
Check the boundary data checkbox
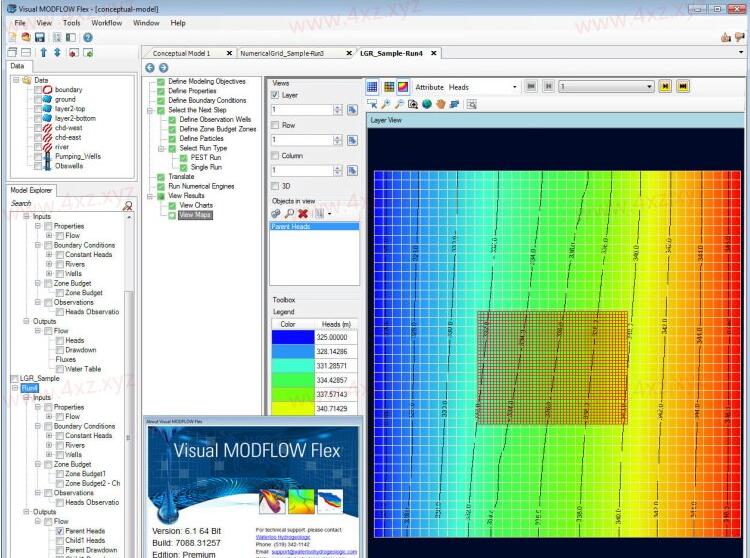(x=38, y=90)
